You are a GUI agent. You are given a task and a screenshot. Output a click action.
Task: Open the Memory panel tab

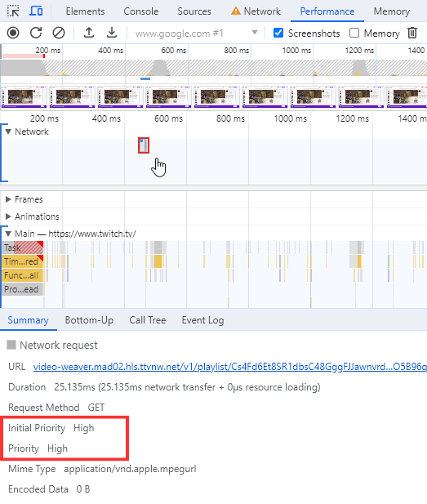pos(391,11)
